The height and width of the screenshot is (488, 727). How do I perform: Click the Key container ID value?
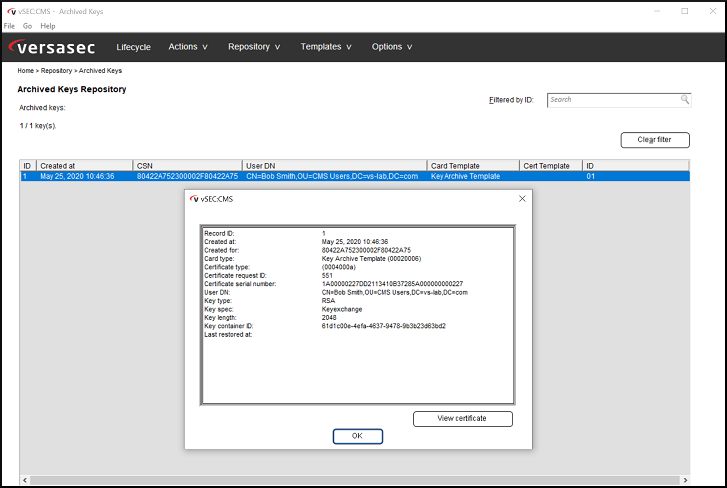point(383,326)
